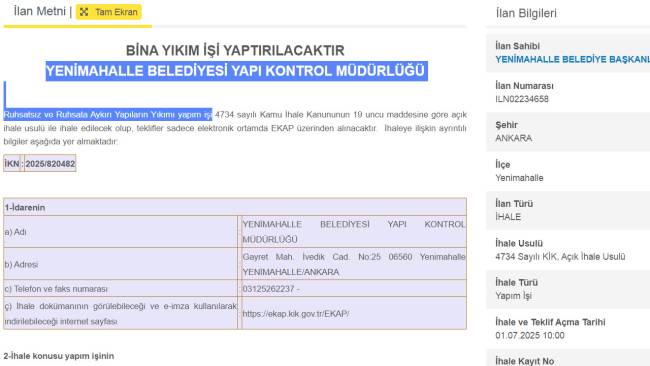Select the İKN number 2025/820482

[x=50, y=164]
